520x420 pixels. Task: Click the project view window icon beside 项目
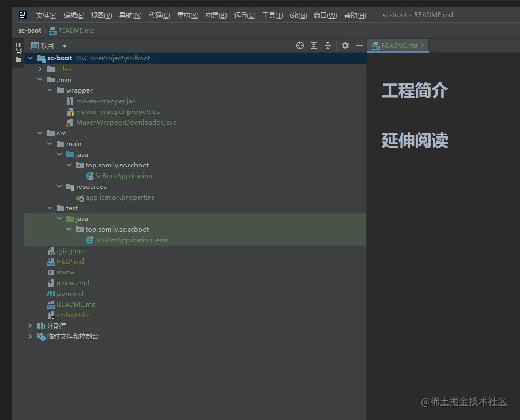(x=35, y=45)
